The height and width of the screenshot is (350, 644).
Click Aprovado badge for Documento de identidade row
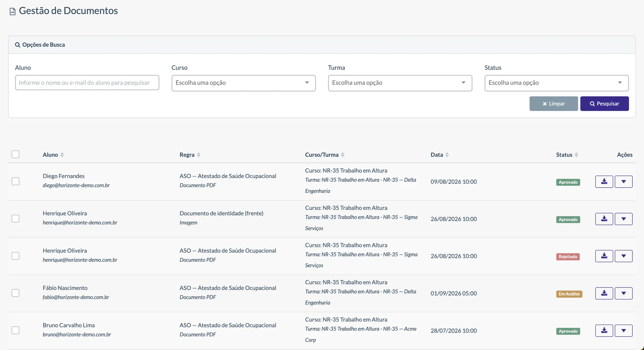568,219
